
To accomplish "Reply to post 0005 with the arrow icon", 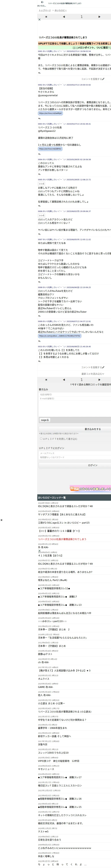I will coord(39,206).
